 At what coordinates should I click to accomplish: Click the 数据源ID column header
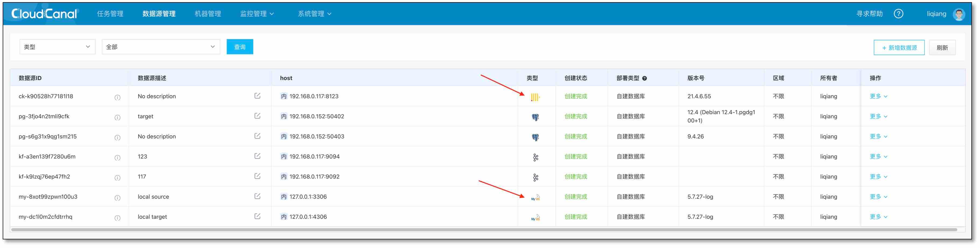click(x=30, y=78)
